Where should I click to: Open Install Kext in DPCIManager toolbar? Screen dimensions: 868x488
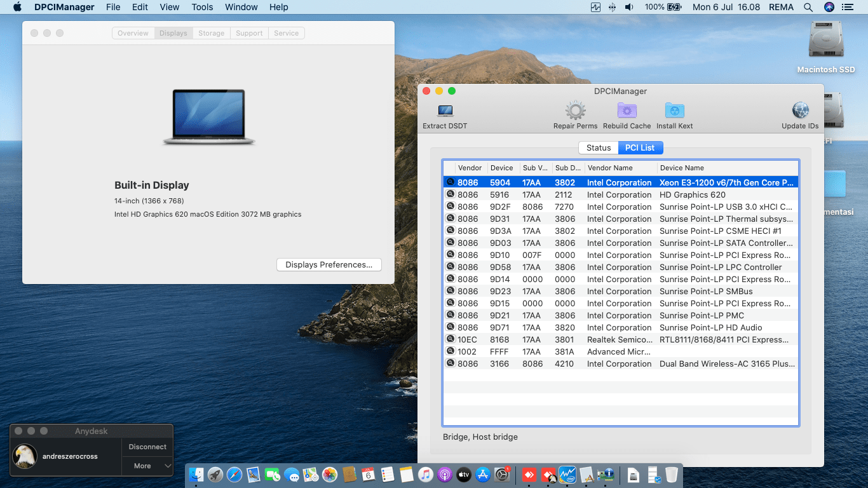[x=675, y=111]
